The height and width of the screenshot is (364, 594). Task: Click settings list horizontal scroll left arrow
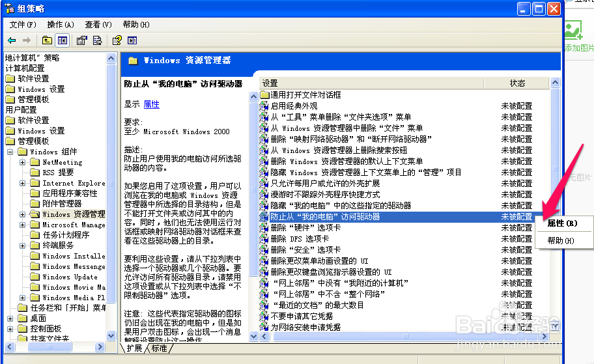point(264,337)
